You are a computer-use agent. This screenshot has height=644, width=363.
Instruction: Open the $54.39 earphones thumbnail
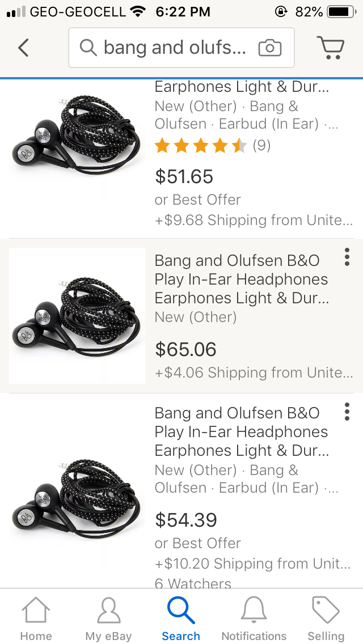77,492
